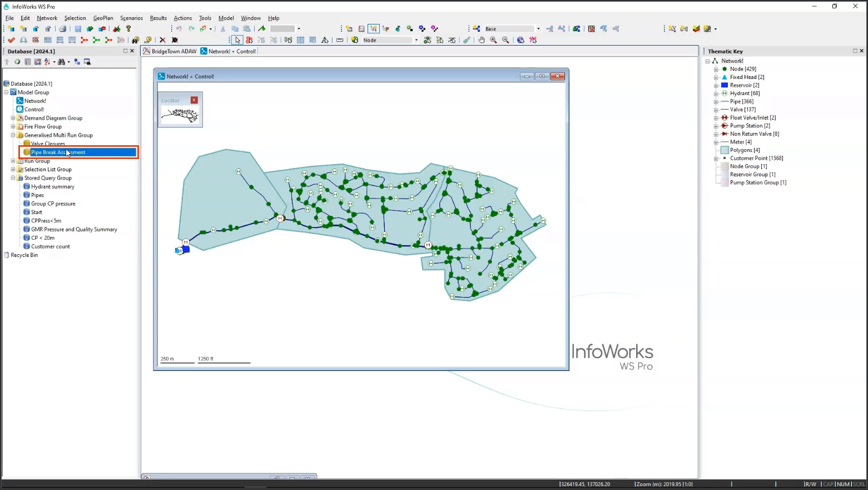This screenshot has width=868, height=490.
Task: Select the arrow pointer Select tool
Action: (237, 40)
